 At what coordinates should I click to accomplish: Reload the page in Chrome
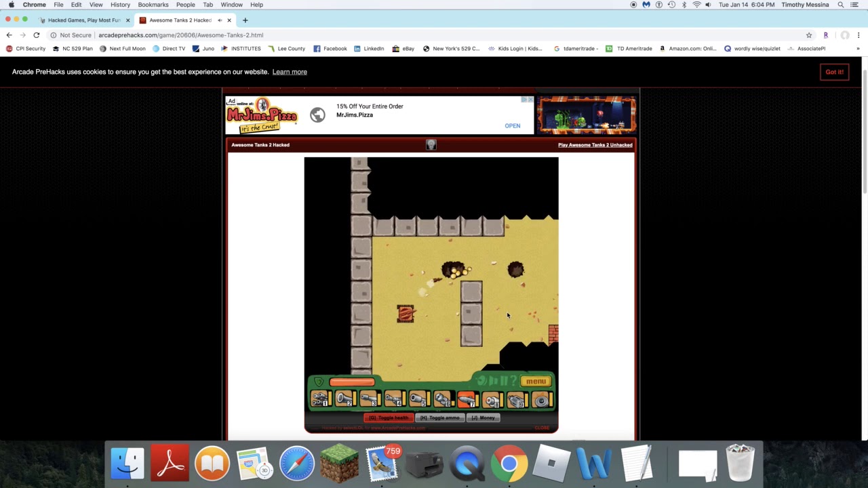point(37,35)
